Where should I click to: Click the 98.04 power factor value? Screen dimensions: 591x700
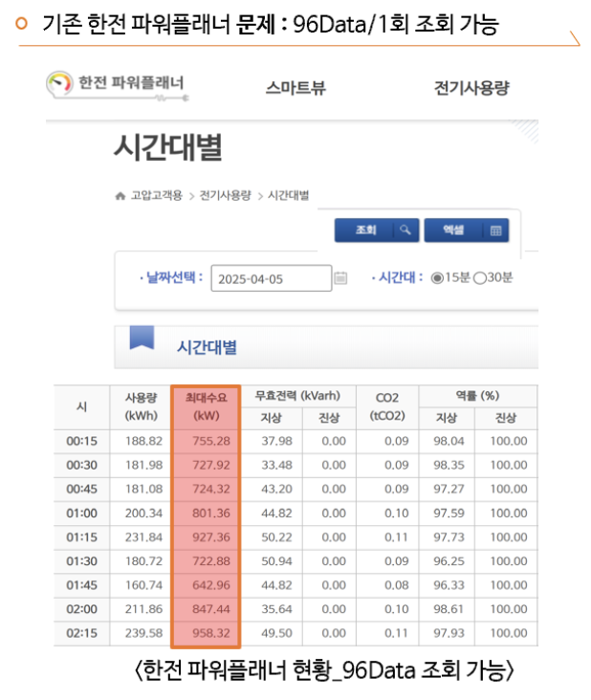(449, 441)
